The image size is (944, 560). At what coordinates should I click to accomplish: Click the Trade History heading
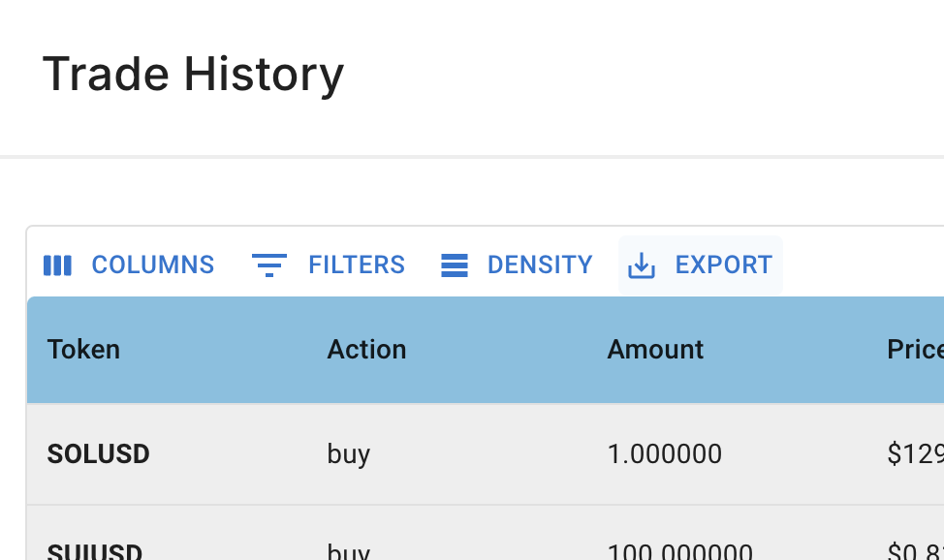[193, 75]
